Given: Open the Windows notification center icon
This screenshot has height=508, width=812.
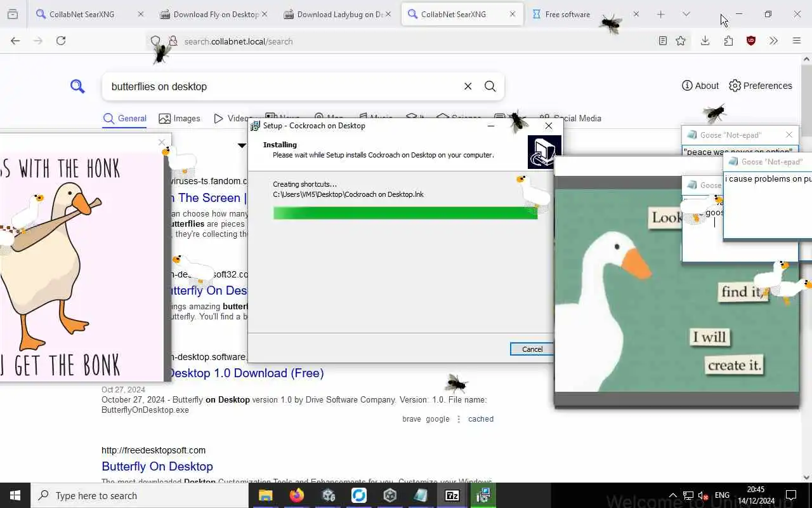Looking at the screenshot, I should coord(791,495).
